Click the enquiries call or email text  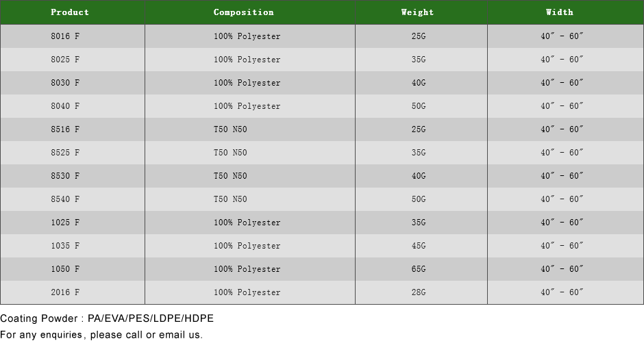(101, 335)
